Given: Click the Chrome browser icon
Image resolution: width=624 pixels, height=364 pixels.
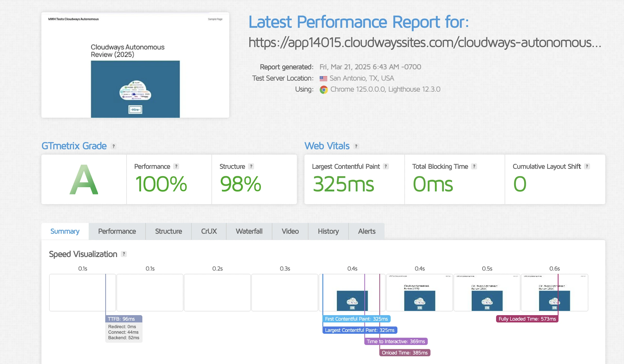Looking at the screenshot, I should pyautogui.click(x=324, y=90).
